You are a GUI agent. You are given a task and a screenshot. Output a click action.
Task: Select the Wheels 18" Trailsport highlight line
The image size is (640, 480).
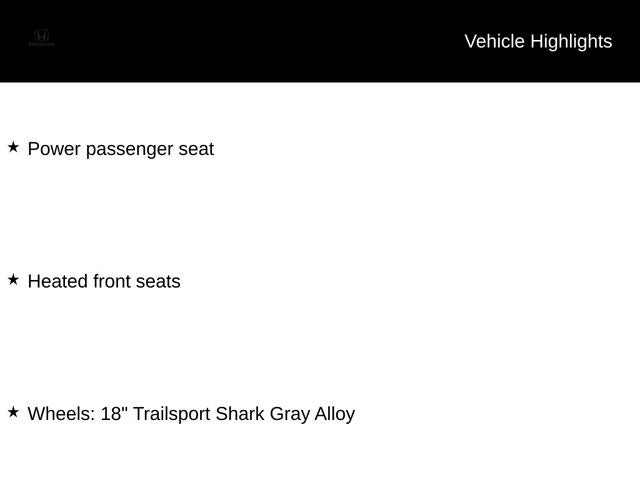pos(191,414)
